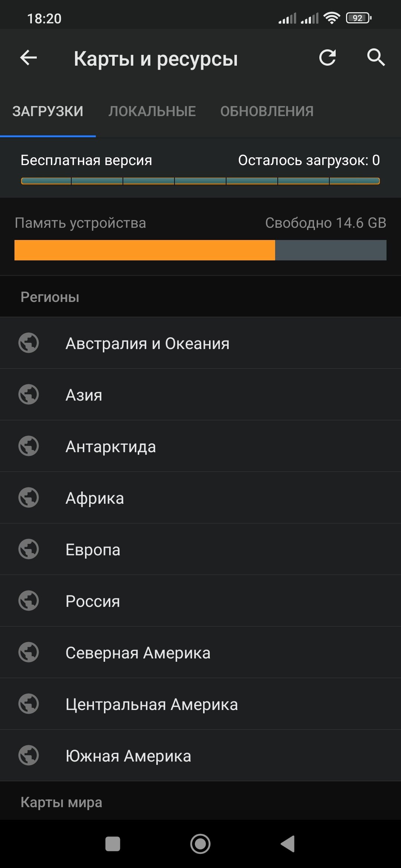Expand the Азия region

(x=200, y=395)
